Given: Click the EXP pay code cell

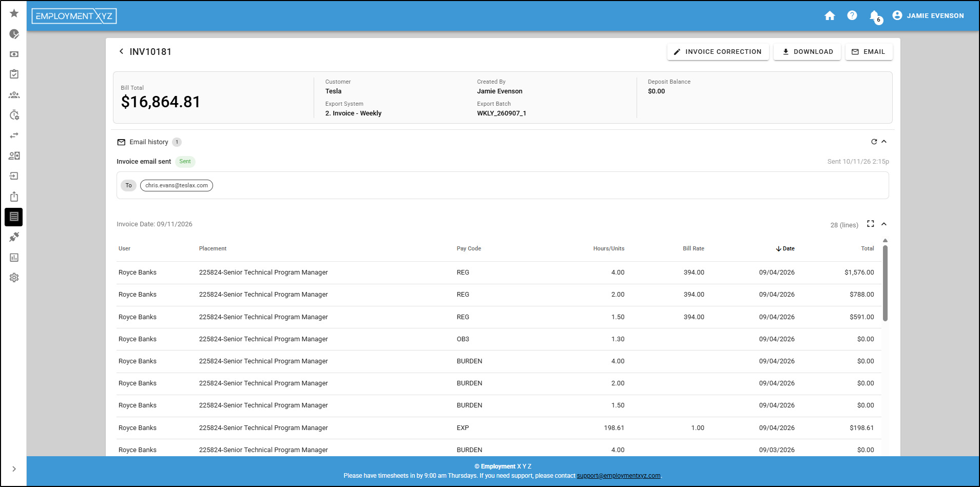Looking at the screenshot, I should [463, 428].
